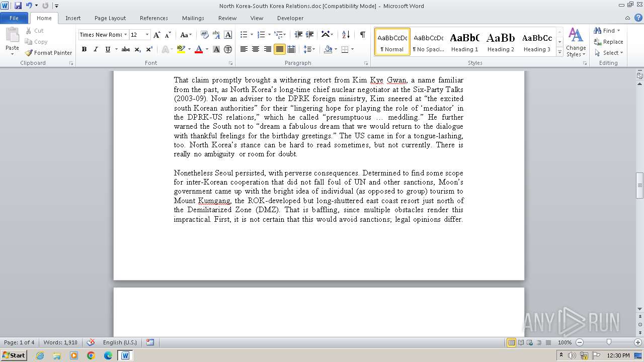Apply the Heading 1 style
Viewport: 644px width, 362px height.
point(464,42)
